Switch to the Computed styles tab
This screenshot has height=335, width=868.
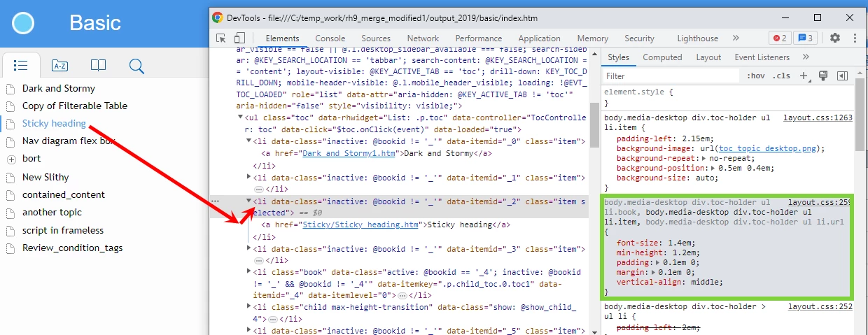click(x=662, y=57)
